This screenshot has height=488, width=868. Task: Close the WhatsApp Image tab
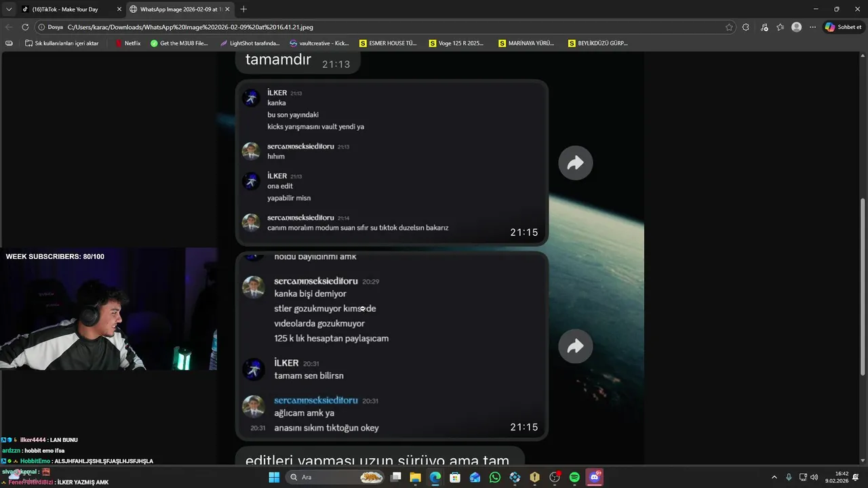pyautogui.click(x=227, y=9)
